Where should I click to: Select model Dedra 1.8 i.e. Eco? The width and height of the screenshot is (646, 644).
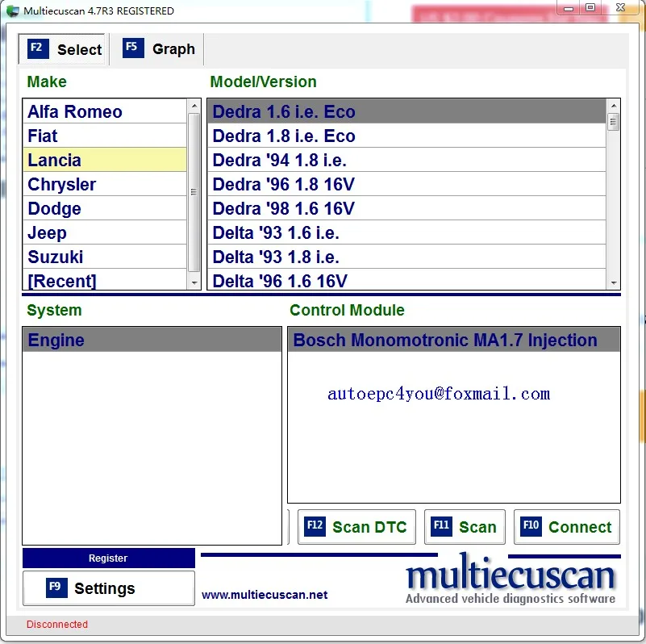406,136
